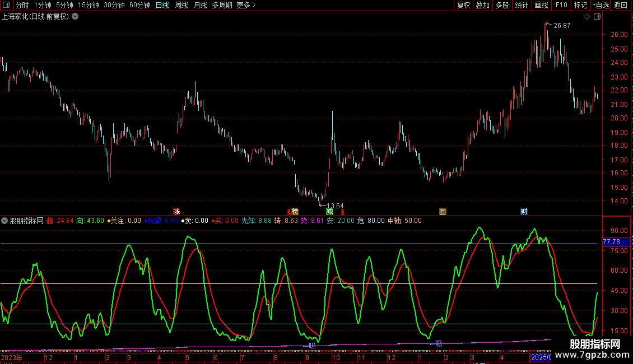Click the 回 buyback event marker

[443, 212]
